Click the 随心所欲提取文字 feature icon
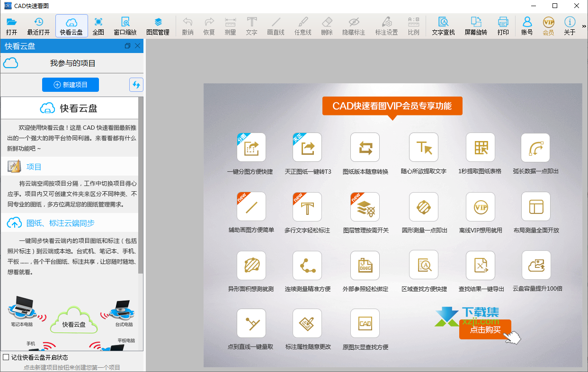Viewport: 588px width, 372px height. pos(424,147)
